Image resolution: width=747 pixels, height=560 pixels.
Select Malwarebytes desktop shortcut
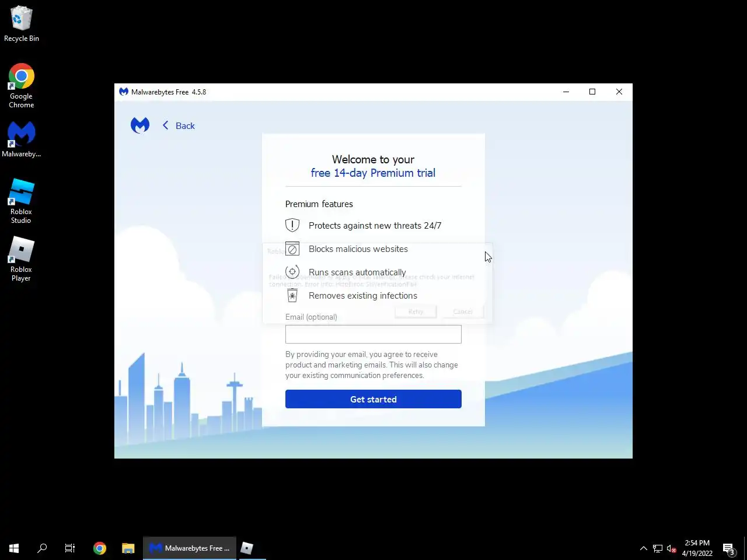coord(22,139)
